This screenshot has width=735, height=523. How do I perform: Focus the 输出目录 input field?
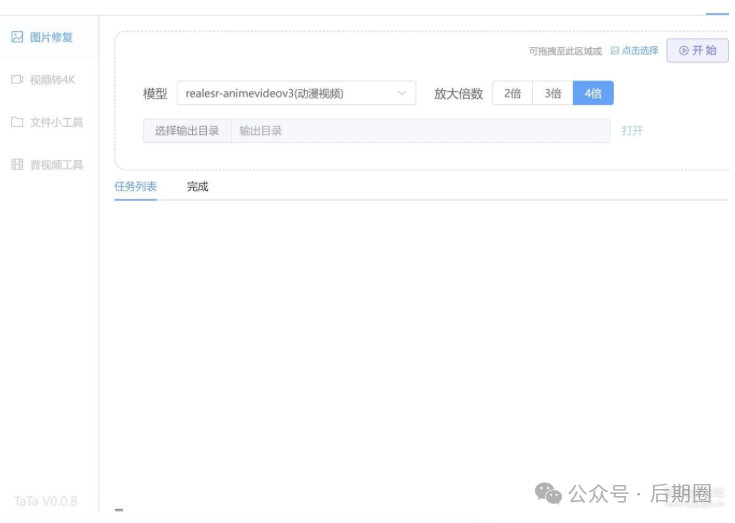tap(420, 131)
